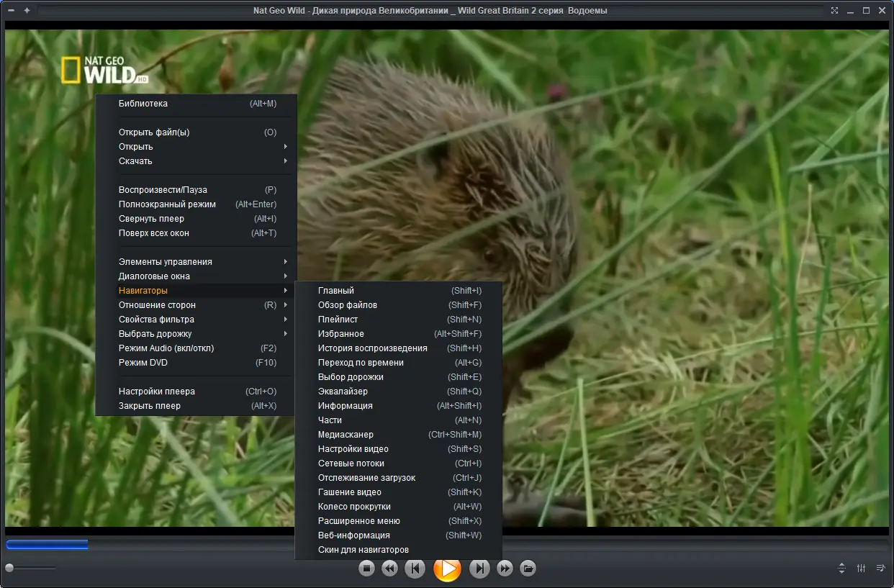Skip to the next track
Screen dimensions: 894x588
[479, 569]
